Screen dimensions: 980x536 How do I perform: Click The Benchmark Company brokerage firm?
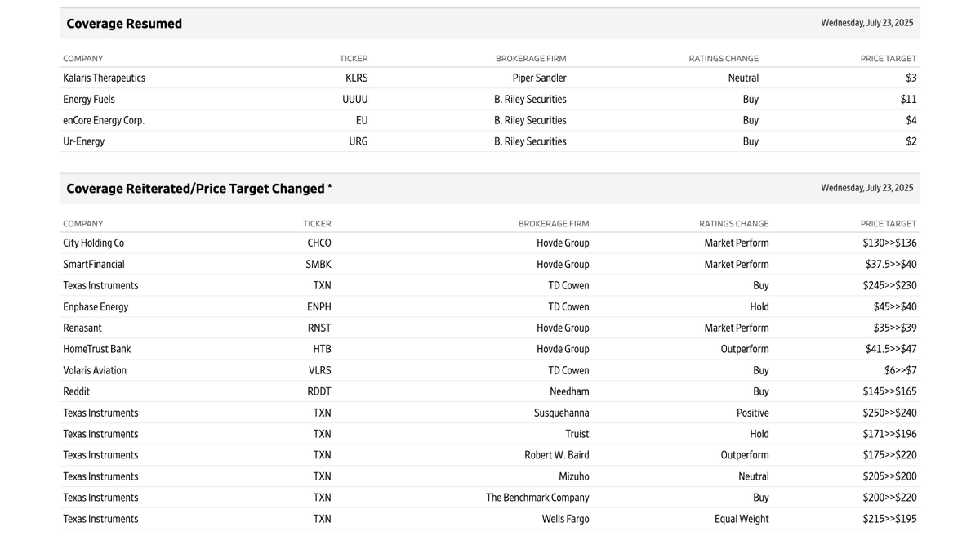click(537, 498)
